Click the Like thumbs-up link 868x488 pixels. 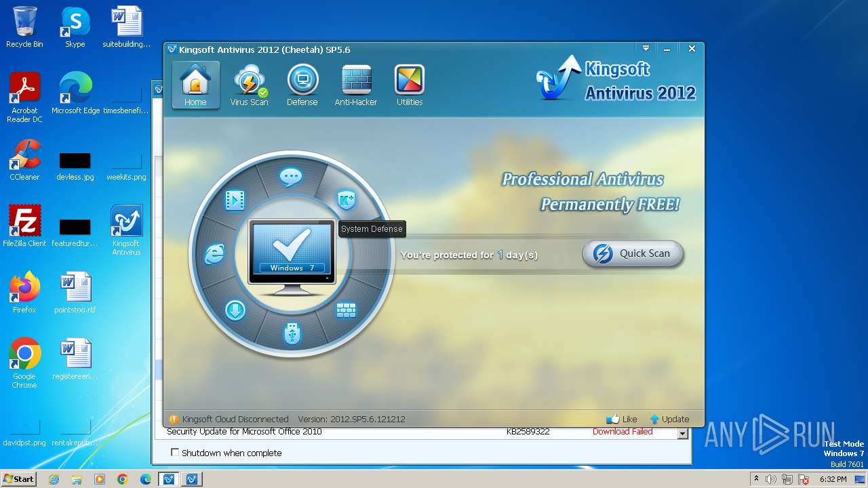tap(622, 419)
